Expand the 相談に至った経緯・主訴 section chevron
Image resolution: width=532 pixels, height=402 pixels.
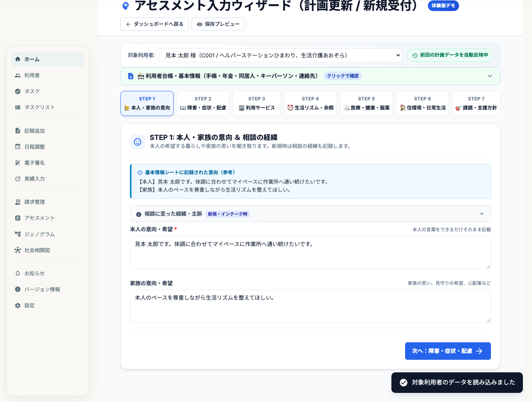point(482,214)
